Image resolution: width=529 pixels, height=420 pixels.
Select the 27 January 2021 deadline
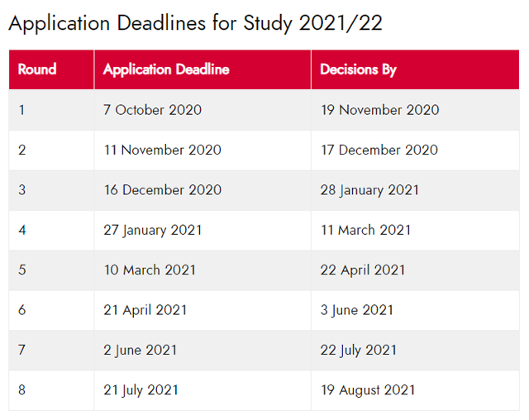pos(152,231)
